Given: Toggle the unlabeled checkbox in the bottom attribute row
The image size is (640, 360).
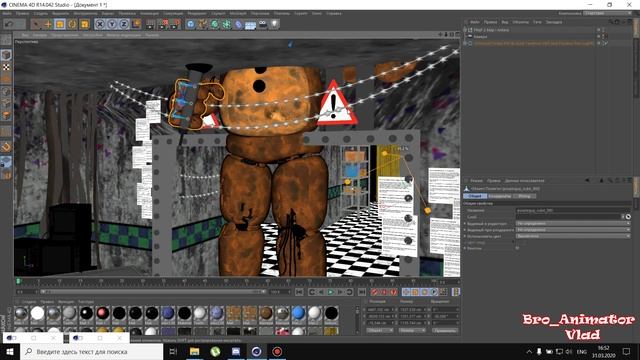Looking at the screenshot, I should (517, 248).
